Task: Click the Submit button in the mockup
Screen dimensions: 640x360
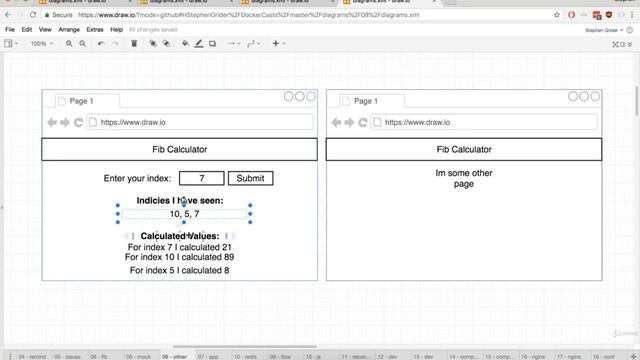Action: 250,178
